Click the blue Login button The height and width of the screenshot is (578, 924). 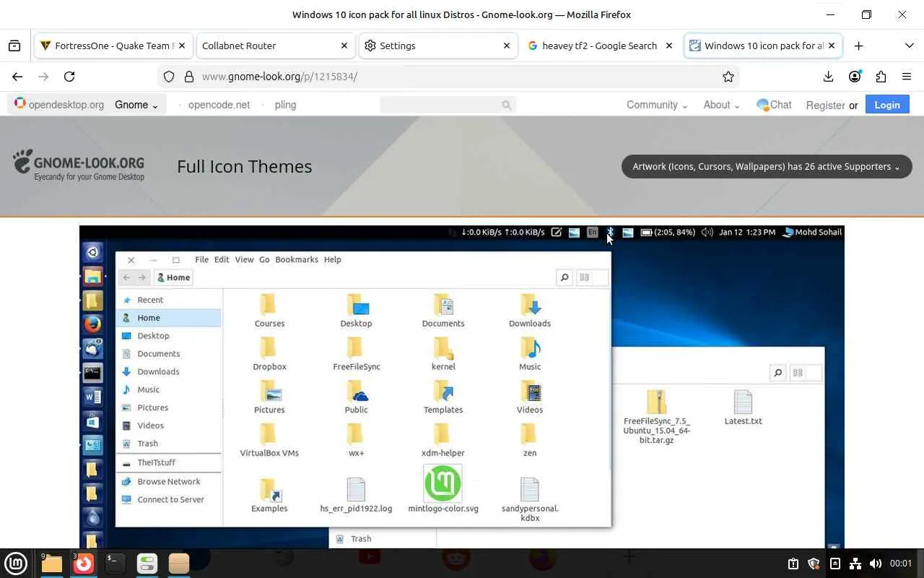pyautogui.click(x=887, y=105)
